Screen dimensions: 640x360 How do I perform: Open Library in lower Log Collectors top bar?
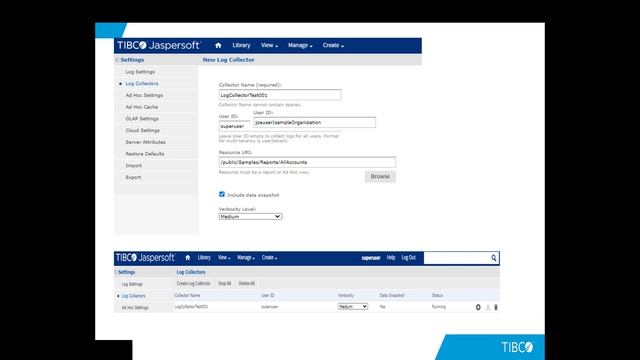click(x=204, y=258)
